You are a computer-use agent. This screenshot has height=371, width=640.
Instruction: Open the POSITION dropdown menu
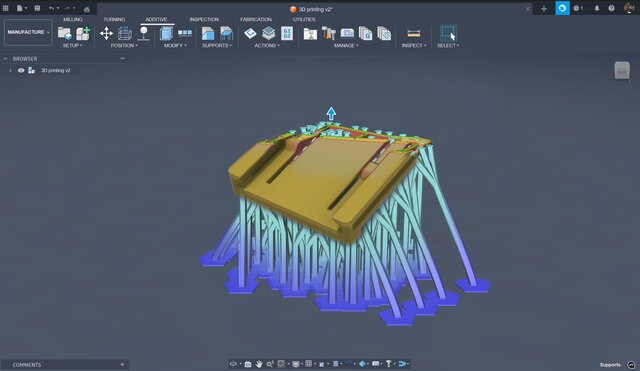click(124, 45)
